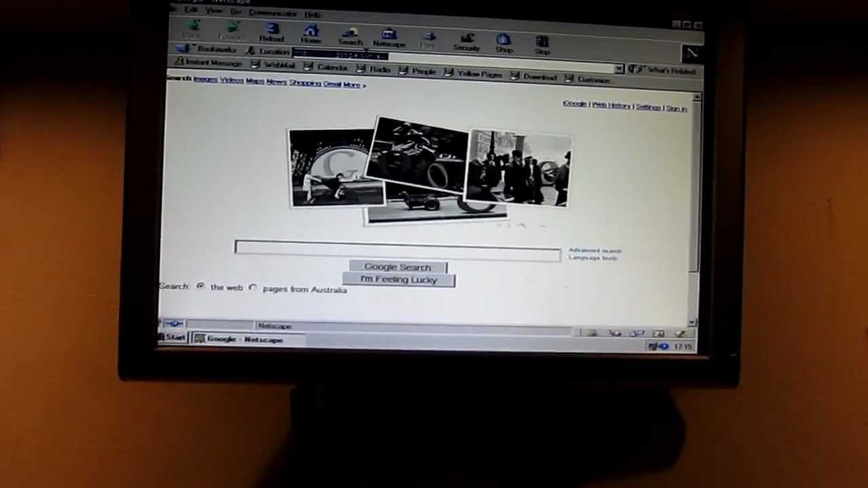Click the Netscape toolbar button

pyautogui.click(x=389, y=39)
